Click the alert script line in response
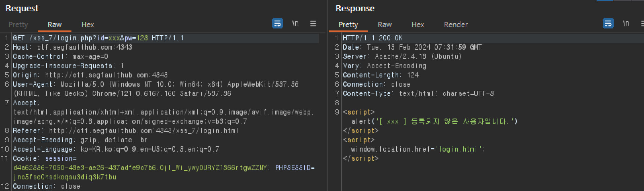644x191 pixels. pyautogui.click(x=434, y=121)
